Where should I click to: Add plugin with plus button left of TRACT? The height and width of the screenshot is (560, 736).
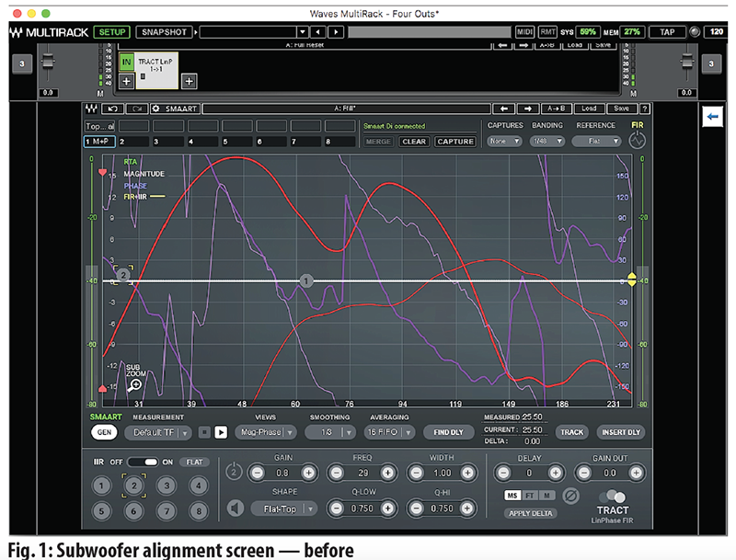[126, 81]
